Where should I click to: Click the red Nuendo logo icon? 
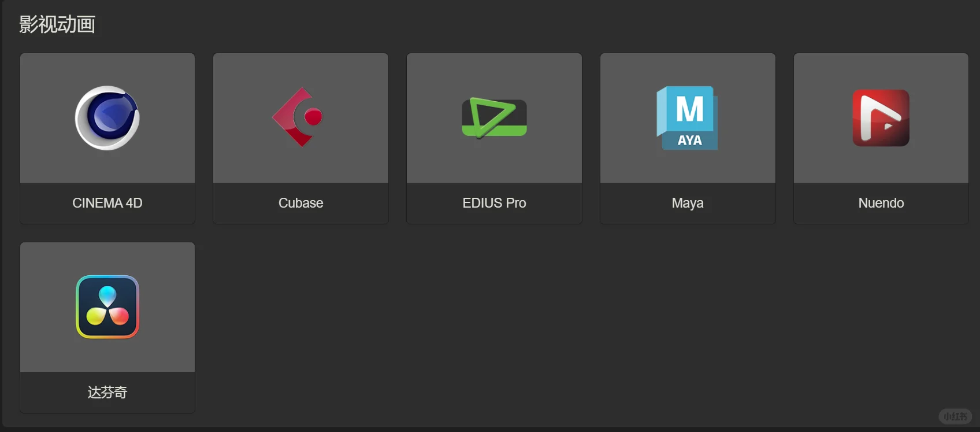(881, 118)
